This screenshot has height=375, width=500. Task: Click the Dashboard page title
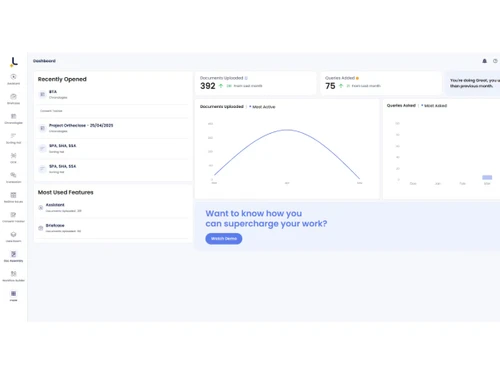point(44,61)
